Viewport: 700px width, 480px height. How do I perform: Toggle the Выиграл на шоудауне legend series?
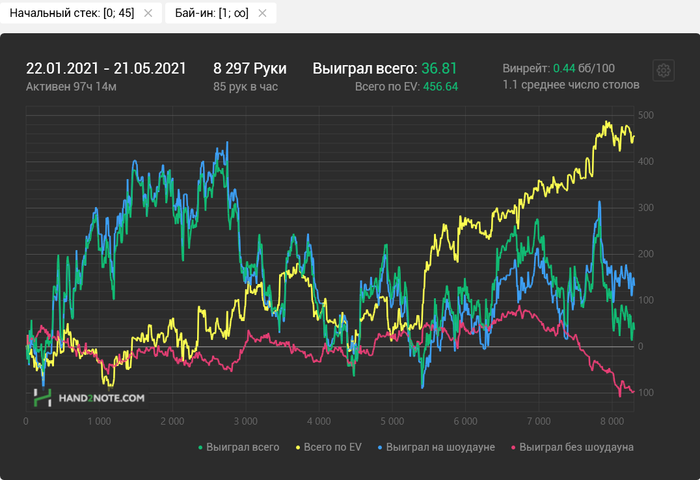(436, 447)
